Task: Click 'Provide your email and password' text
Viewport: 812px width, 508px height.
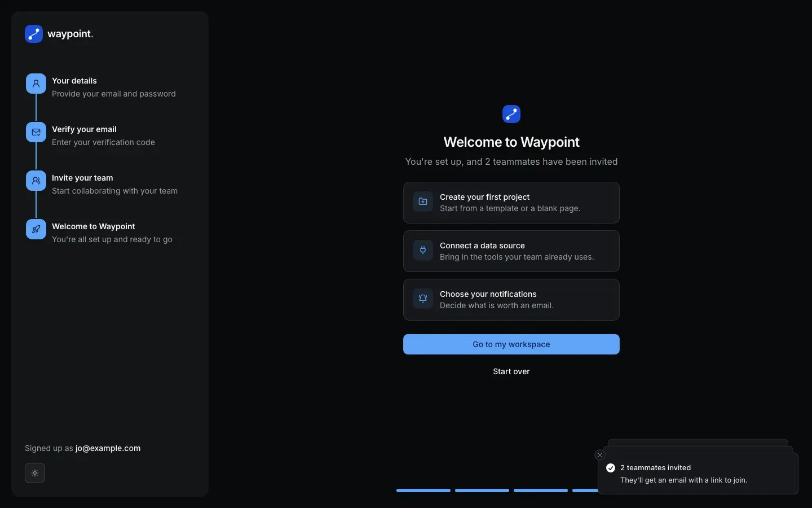Action: coord(114,94)
